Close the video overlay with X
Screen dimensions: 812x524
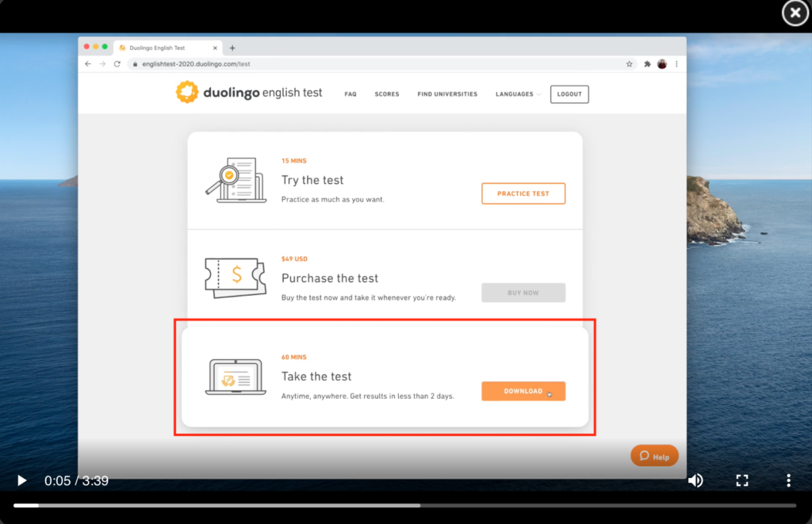[x=795, y=13]
